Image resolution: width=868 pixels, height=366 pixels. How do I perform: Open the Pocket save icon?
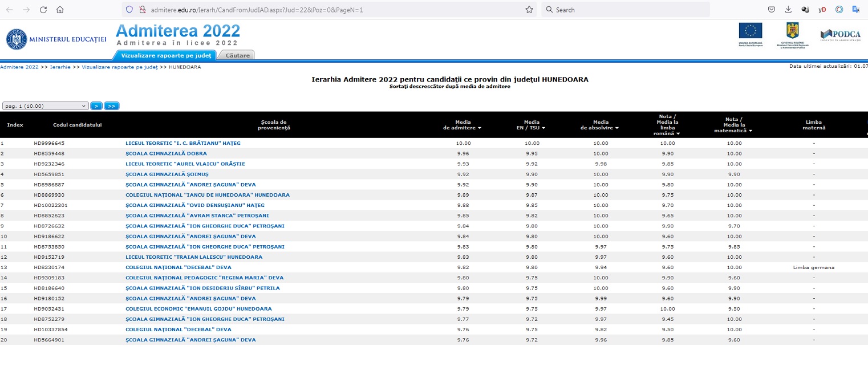(772, 10)
